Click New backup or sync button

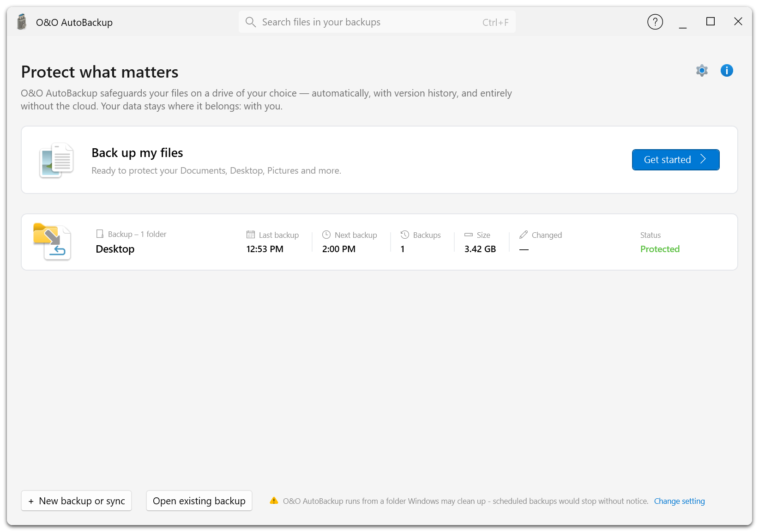coord(77,501)
